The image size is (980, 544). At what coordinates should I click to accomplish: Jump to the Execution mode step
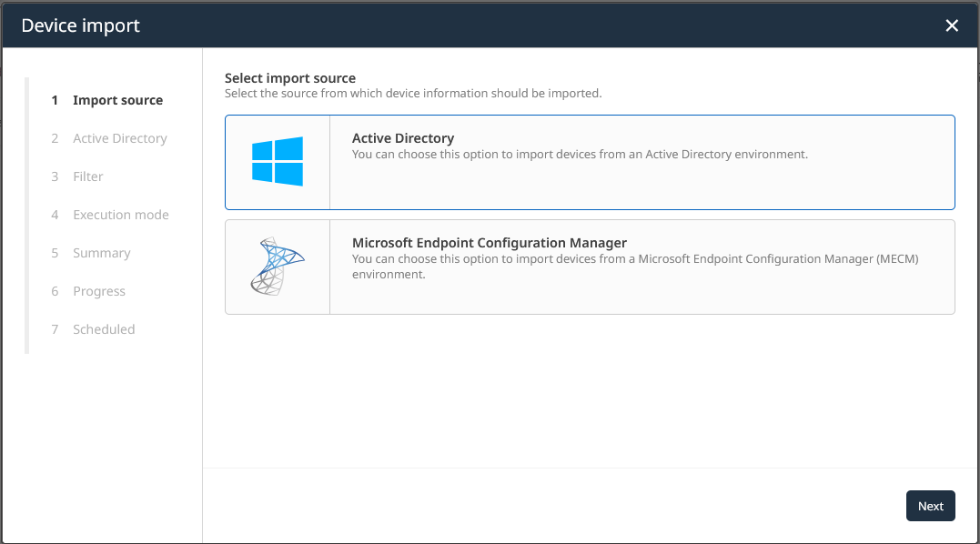pos(121,215)
